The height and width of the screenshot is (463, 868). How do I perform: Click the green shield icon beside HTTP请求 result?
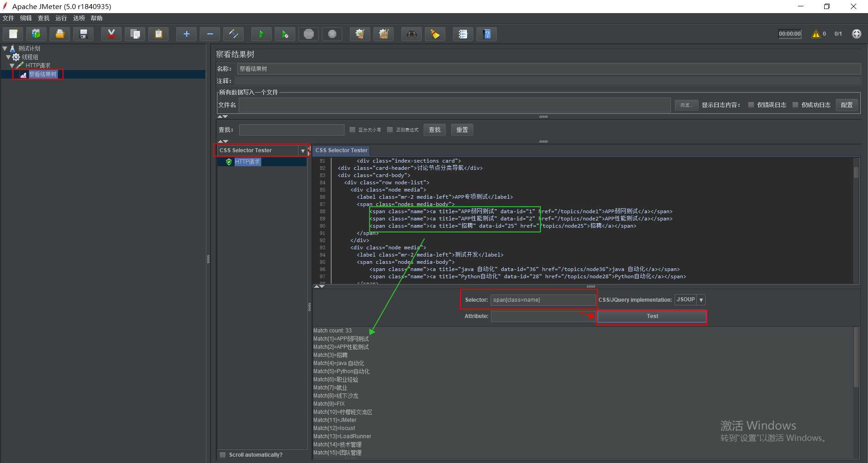point(229,162)
